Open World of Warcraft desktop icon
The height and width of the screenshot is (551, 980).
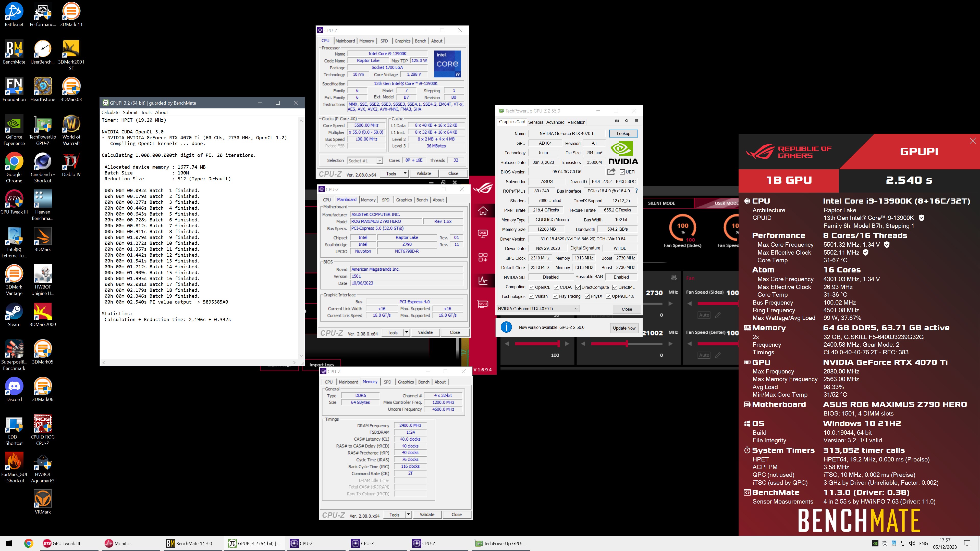(x=71, y=130)
